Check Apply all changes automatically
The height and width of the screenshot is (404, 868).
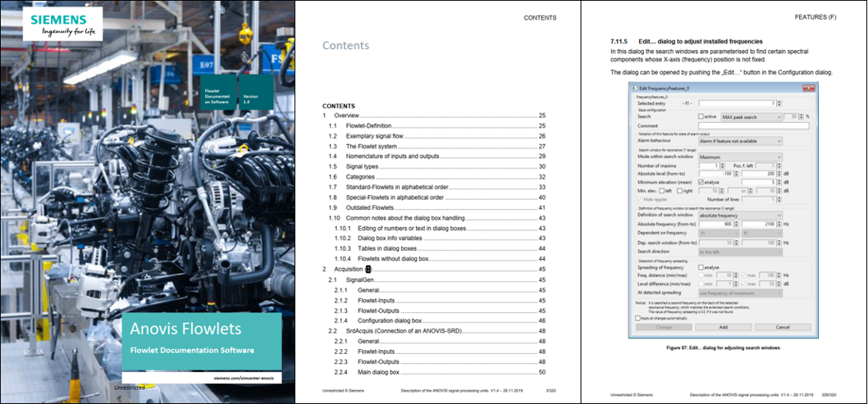pos(637,318)
